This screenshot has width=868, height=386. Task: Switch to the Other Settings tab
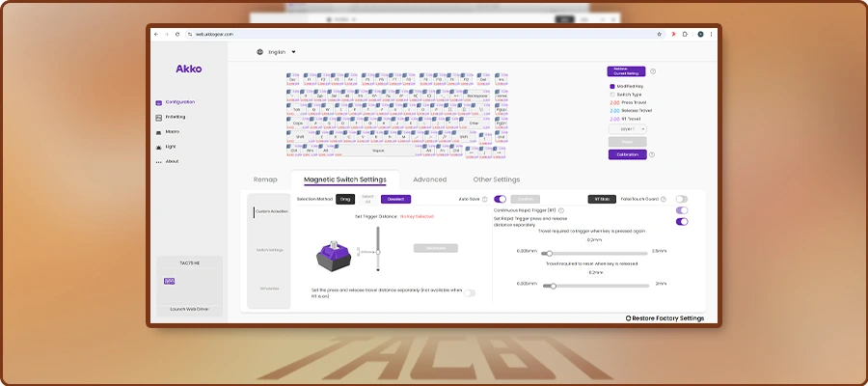(x=497, y=179)
